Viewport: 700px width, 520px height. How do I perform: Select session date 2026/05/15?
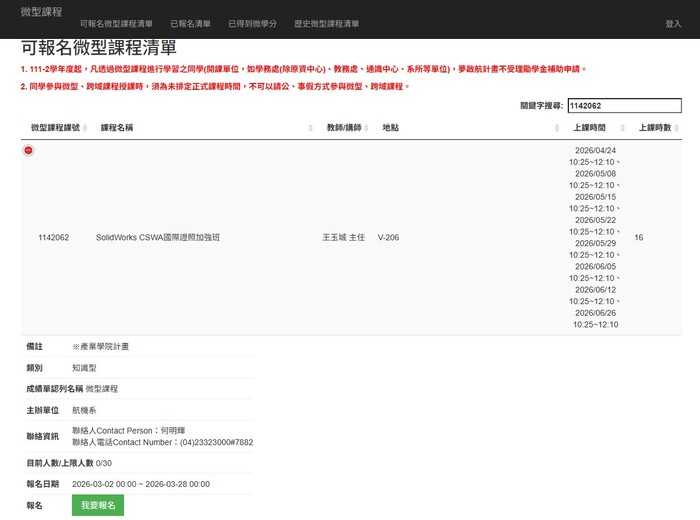pyautogui.click(x=595, y=197)
